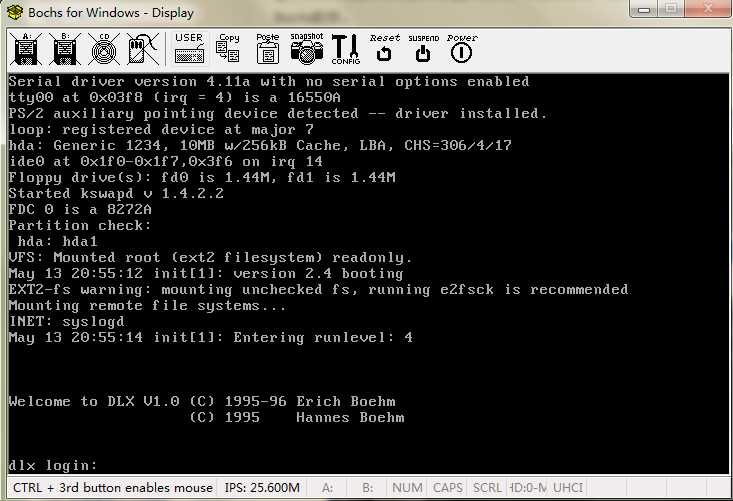Open the CONFIG tools icon
The width and height of the screenshot is (733, 501).
point(345,49)
